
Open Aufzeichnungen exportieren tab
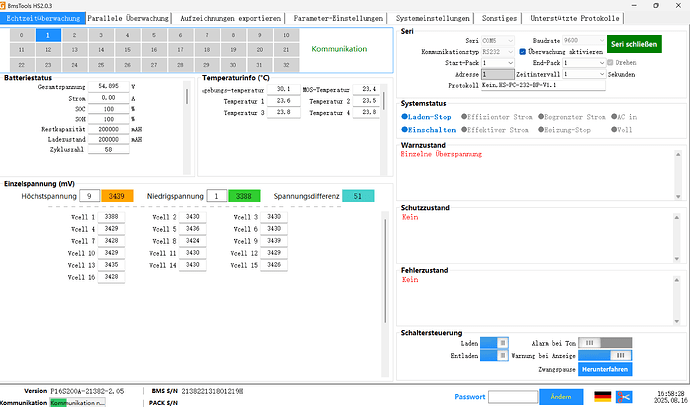[230, 18]
